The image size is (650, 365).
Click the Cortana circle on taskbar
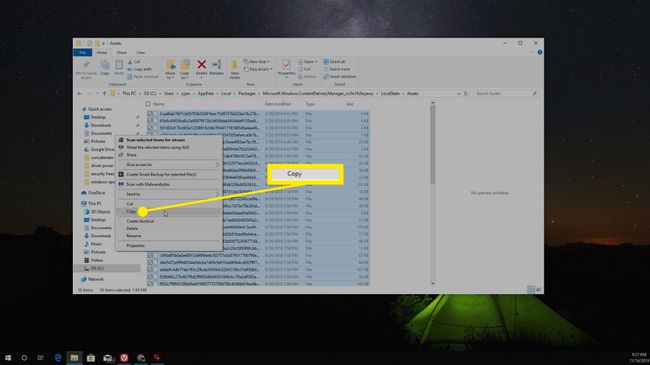24,358
